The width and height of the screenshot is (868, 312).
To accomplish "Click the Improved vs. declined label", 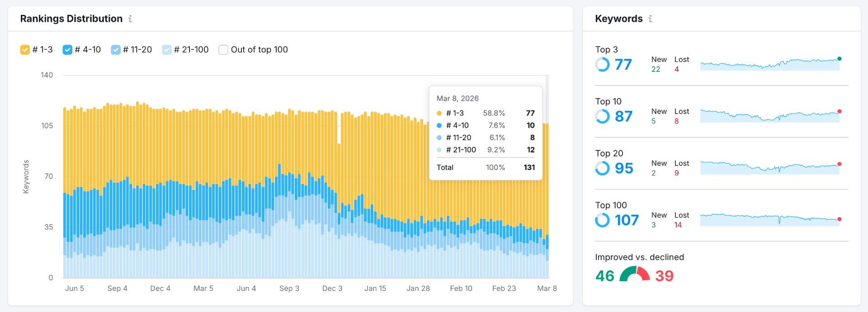I will (640, 257).
